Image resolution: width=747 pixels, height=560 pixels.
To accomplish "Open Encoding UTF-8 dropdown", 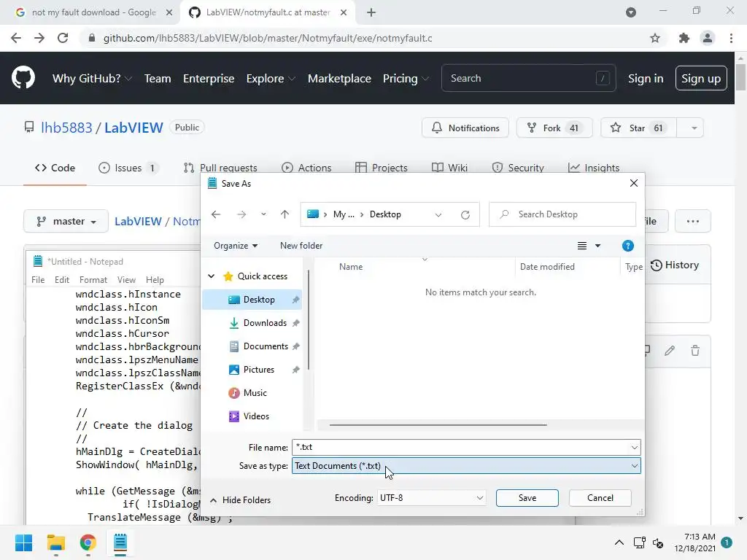I will [x=431, y=498].
